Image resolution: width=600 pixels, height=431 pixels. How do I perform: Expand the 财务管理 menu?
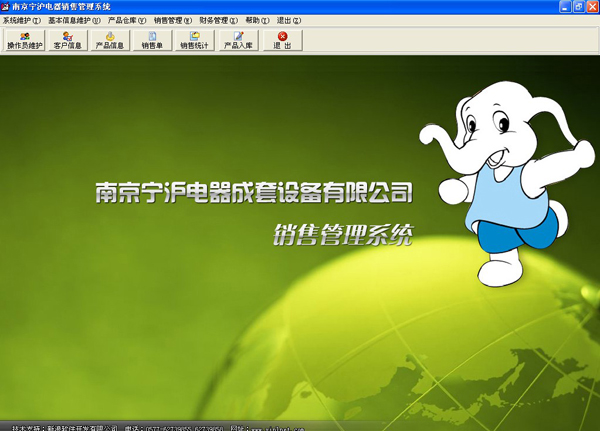tap(218, 20)
